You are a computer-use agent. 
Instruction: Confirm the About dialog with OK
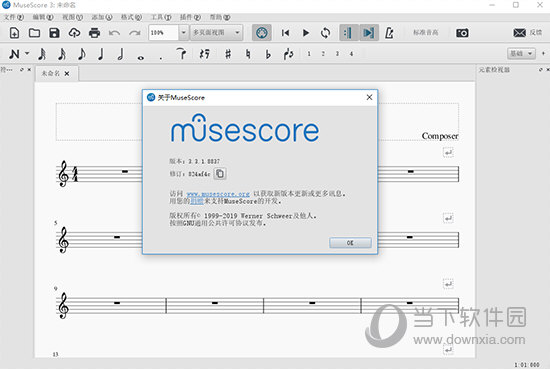click(x=350, y=243)
